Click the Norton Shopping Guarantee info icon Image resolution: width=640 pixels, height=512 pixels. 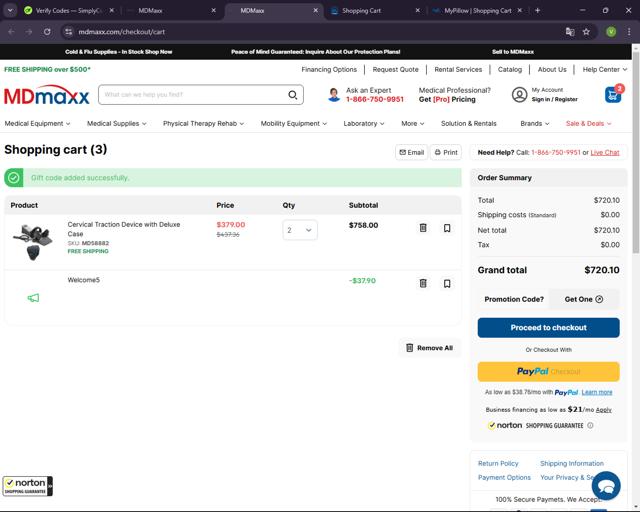pos(590,425)
